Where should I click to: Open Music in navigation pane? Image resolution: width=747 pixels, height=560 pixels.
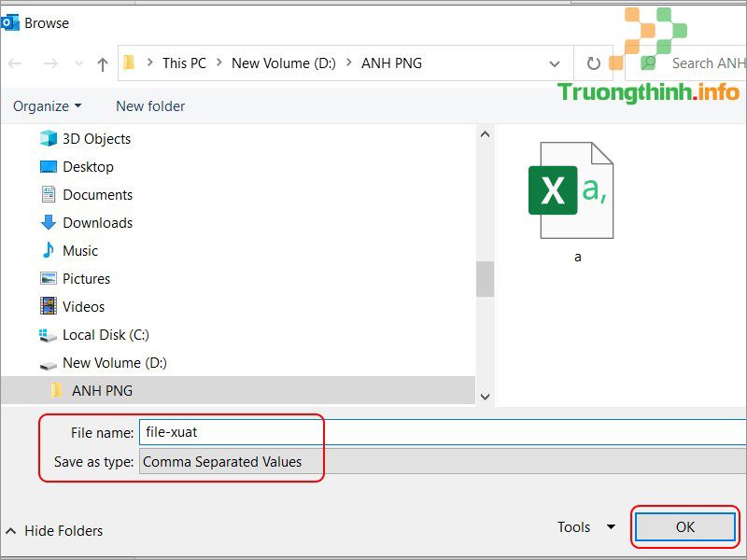click(80, 250)
